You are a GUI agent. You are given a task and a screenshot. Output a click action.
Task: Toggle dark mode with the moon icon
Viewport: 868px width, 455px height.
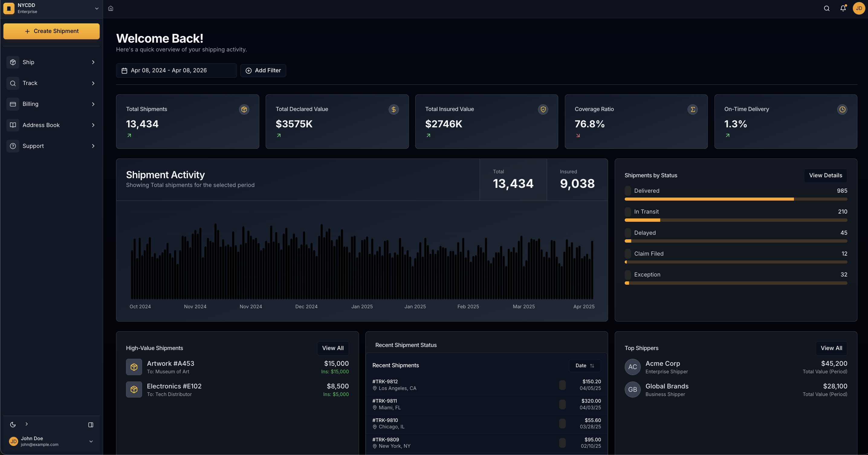[x=13, y=425]
